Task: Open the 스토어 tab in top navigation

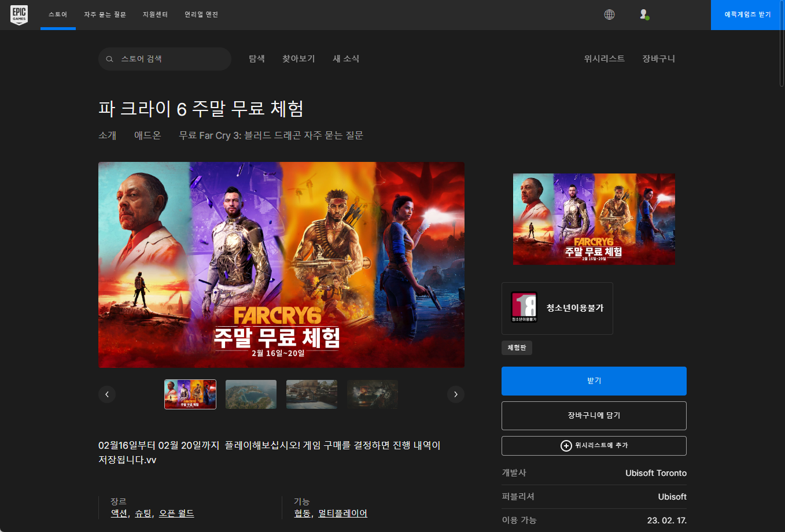Action: [58, 14]
